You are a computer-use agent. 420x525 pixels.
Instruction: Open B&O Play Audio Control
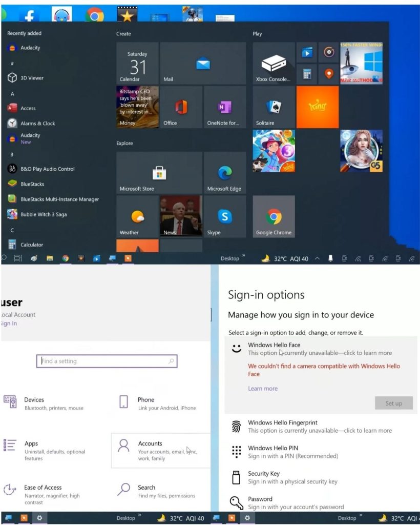click(x=41, y=169)
